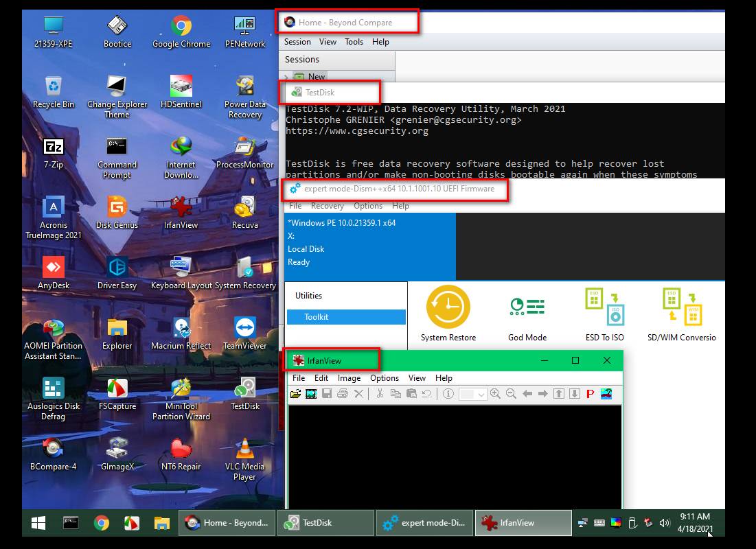
Task: Click the Undo icon in IrfanView toolbar
Action: coord(427,394)
